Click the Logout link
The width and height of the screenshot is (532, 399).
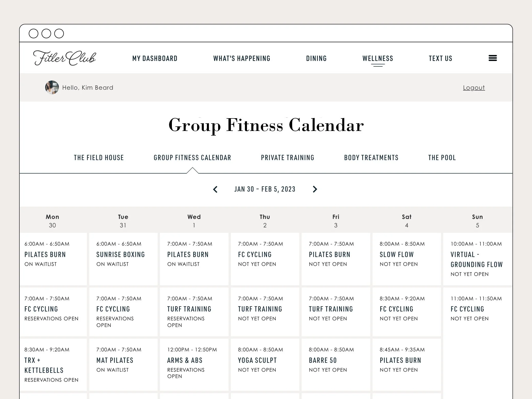click(474, 88)
